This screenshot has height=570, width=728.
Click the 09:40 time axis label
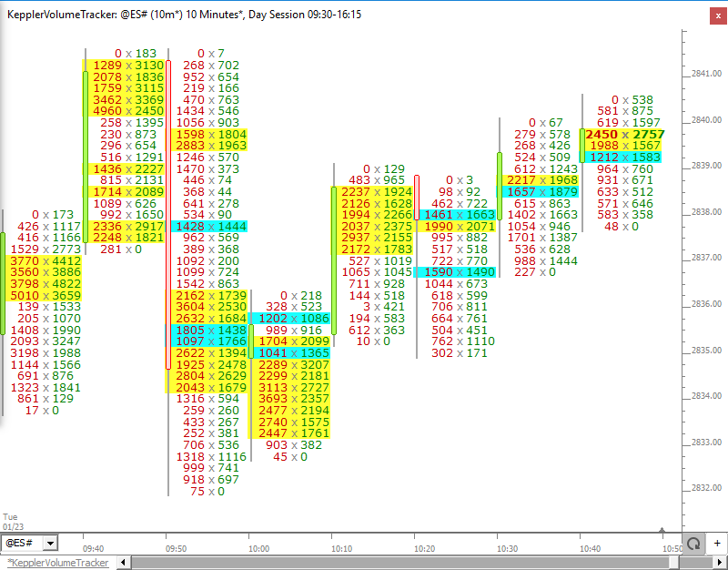pyautogui.click(x=92, y=549)
